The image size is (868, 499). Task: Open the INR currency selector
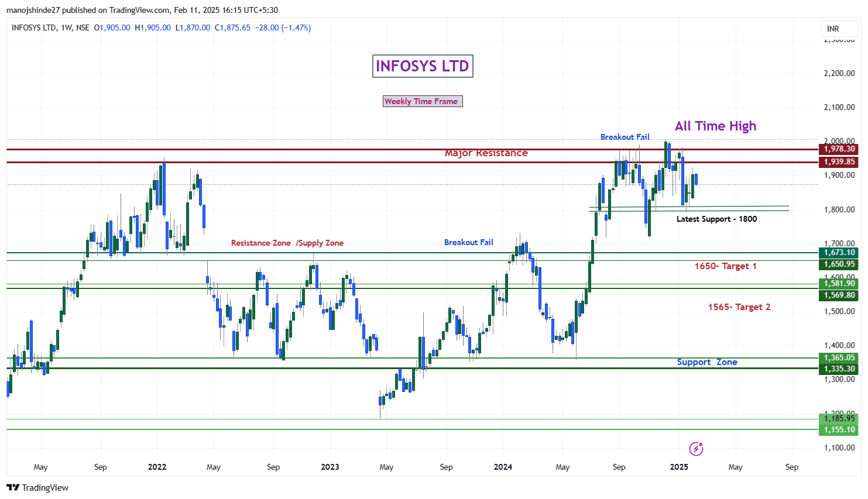click(840, 29)
